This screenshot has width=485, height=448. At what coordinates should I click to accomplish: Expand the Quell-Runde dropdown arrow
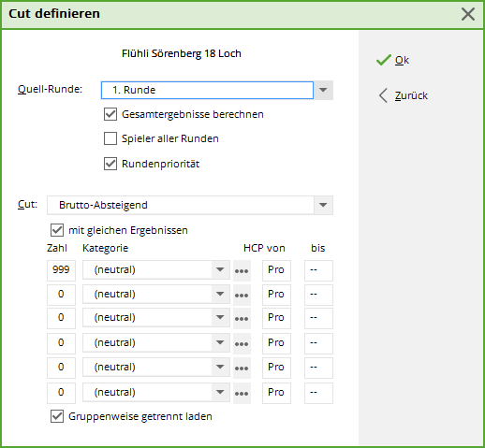pos(323,90)
